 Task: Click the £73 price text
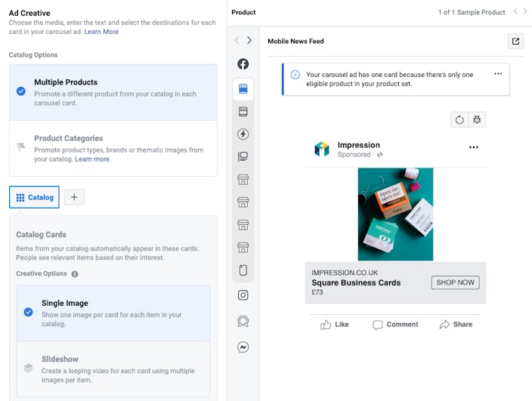click(x=317, y=292)
